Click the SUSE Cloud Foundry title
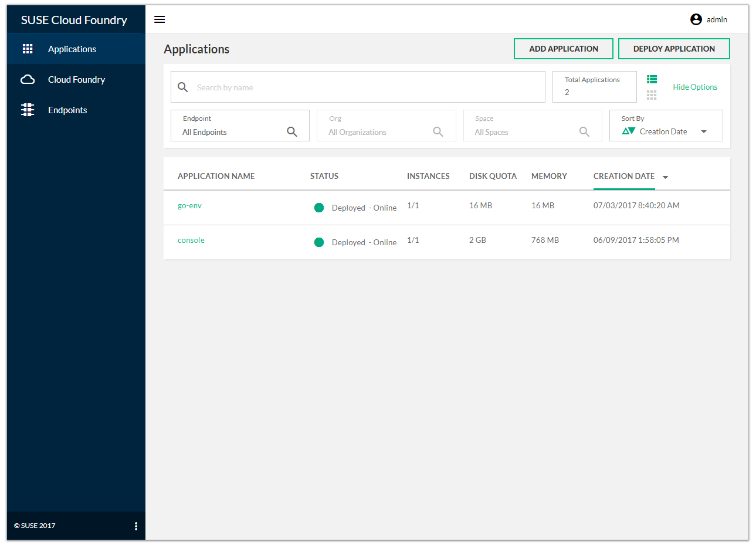The image size is (756, 545). pyautogui.click(x=74, y=20)
